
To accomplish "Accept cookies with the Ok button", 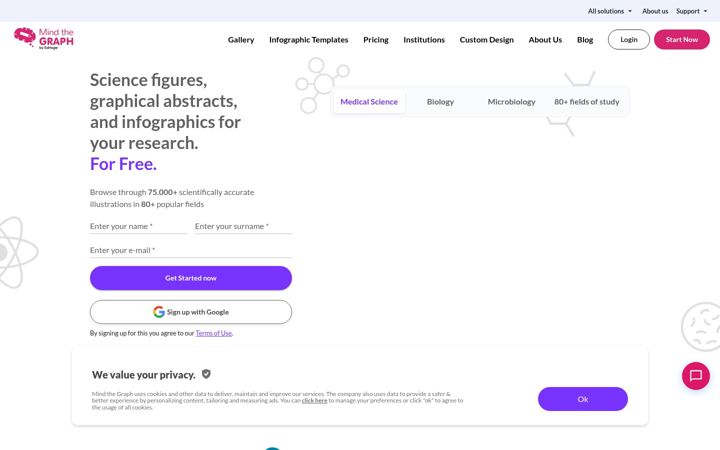I will (x=583, y=399).
